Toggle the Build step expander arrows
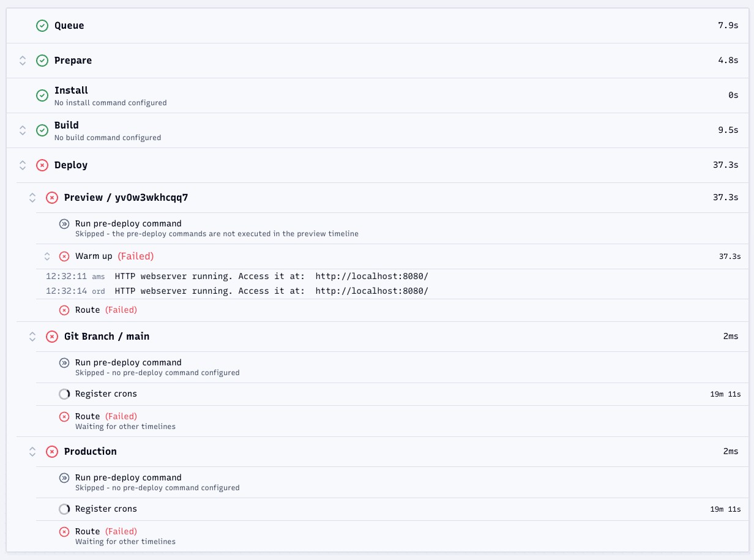This screenshot has height=560, width=754. coord(23,130)
